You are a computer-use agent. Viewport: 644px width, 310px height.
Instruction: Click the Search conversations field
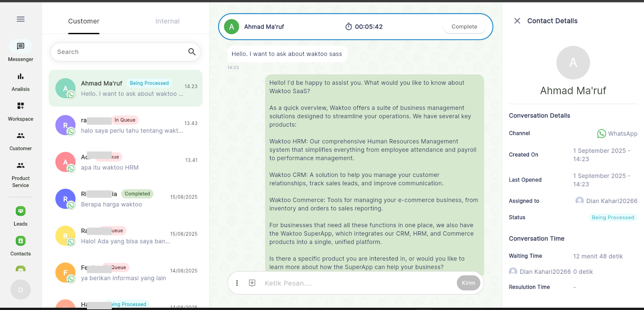(x=121, y=52)
